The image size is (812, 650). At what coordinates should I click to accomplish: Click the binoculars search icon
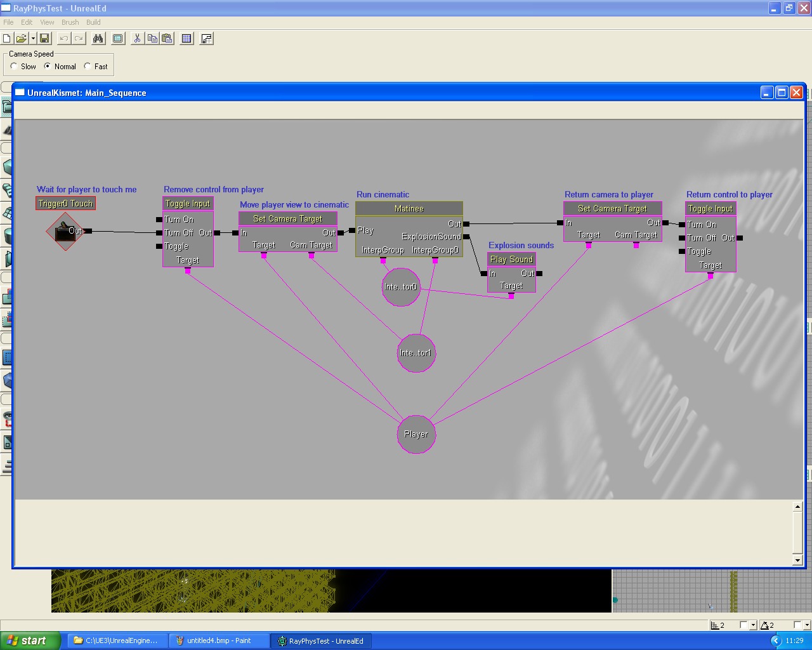click(98, 39)
